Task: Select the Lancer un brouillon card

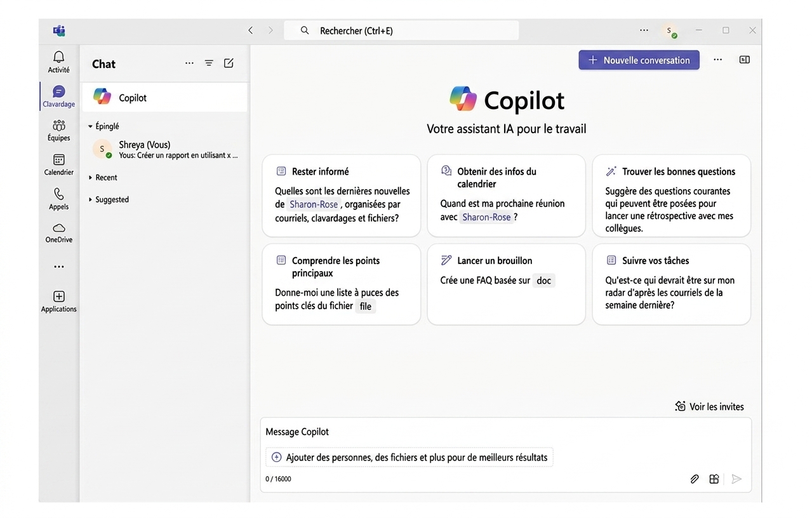Action: pyautogui.click(x=506, y=284)
